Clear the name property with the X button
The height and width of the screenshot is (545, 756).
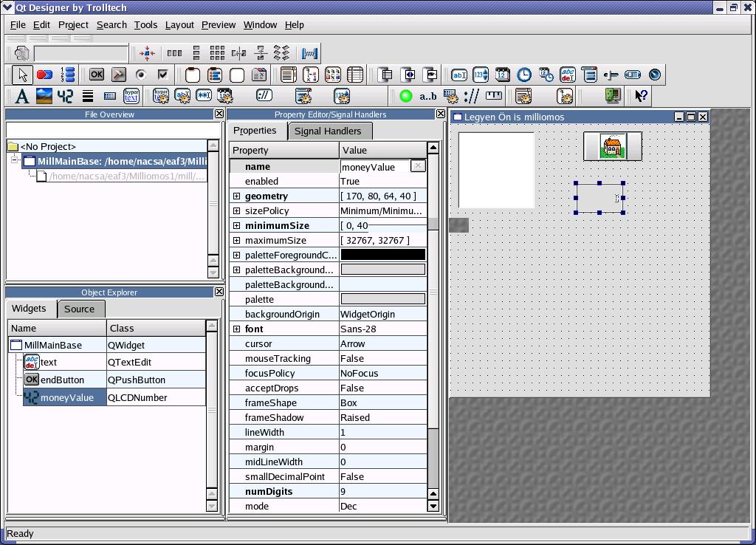tap(418, 166)
